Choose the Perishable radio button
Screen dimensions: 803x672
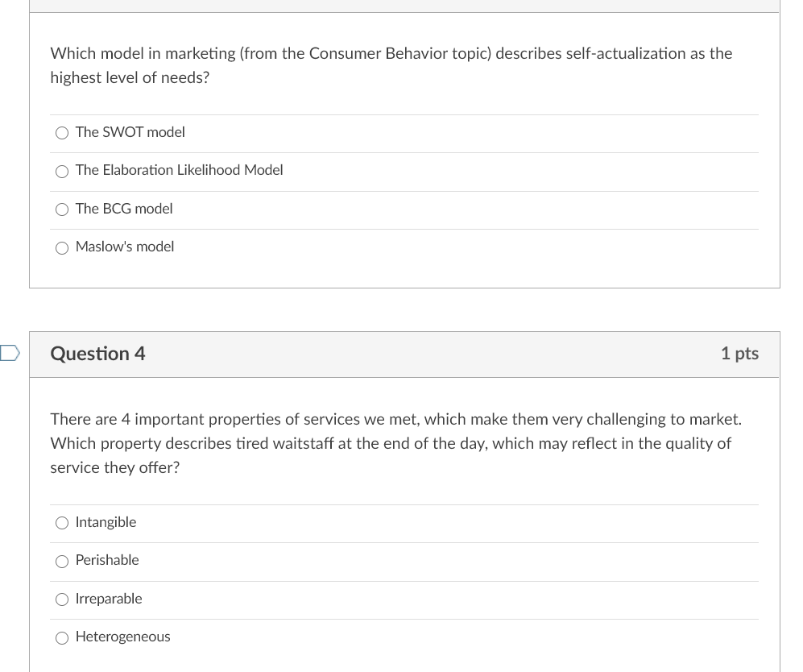pyautogui.click(x=62, y=561)
